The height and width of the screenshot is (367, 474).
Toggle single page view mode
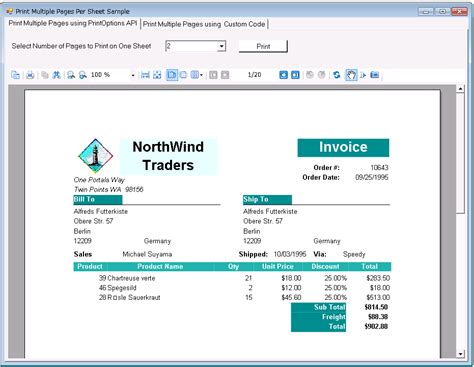coord(172,75)
